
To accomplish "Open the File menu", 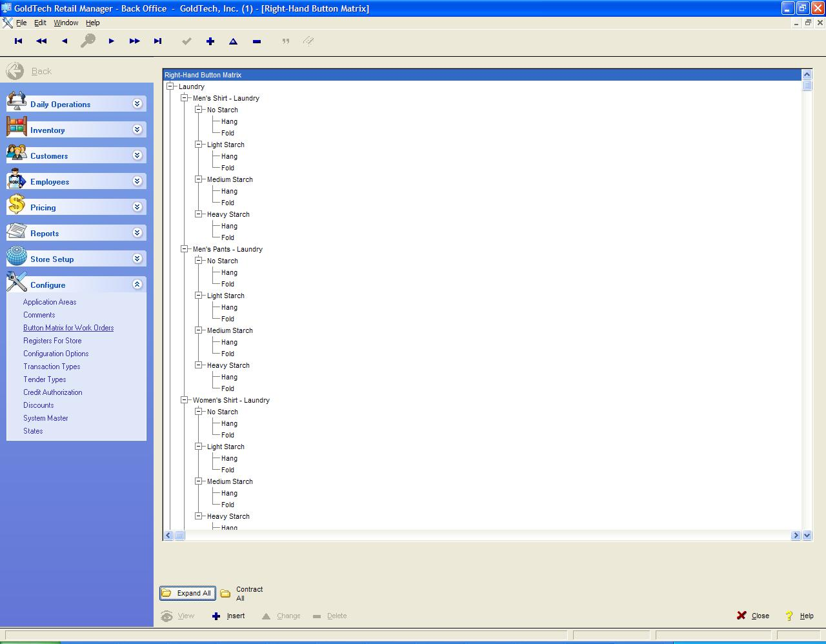I will click(x=20, y=22).
